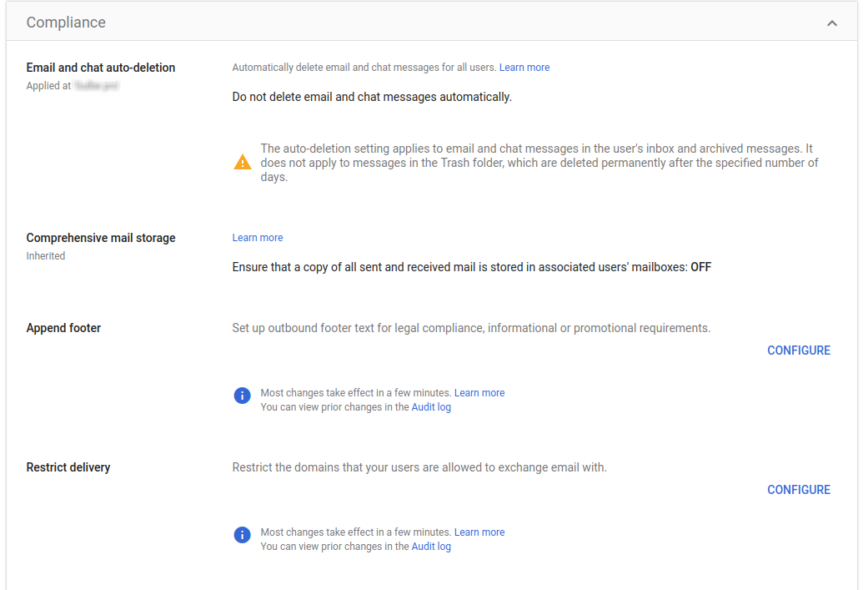
Task: Open the Audit log under Append footer
Action: click(x=431, y=406)
